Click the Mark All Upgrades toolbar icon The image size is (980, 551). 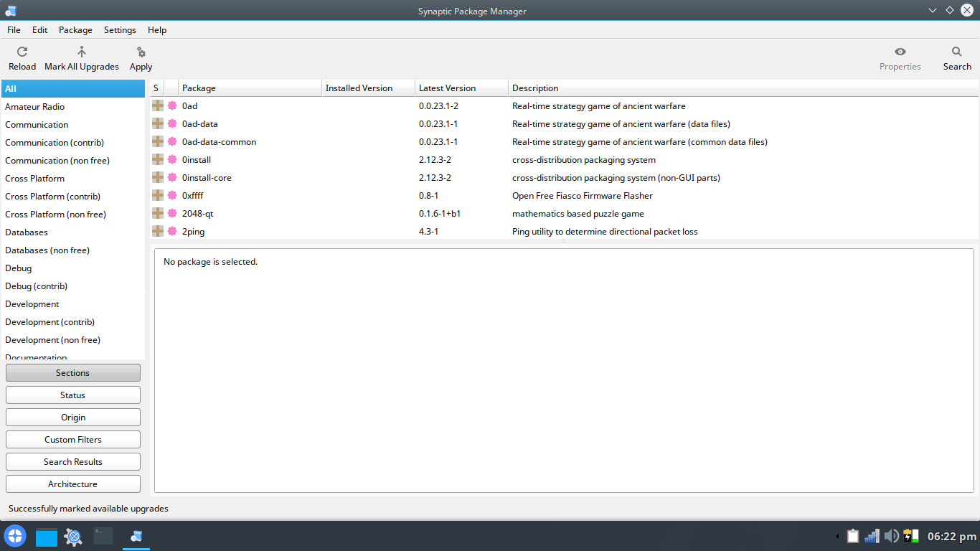[82, 52]
